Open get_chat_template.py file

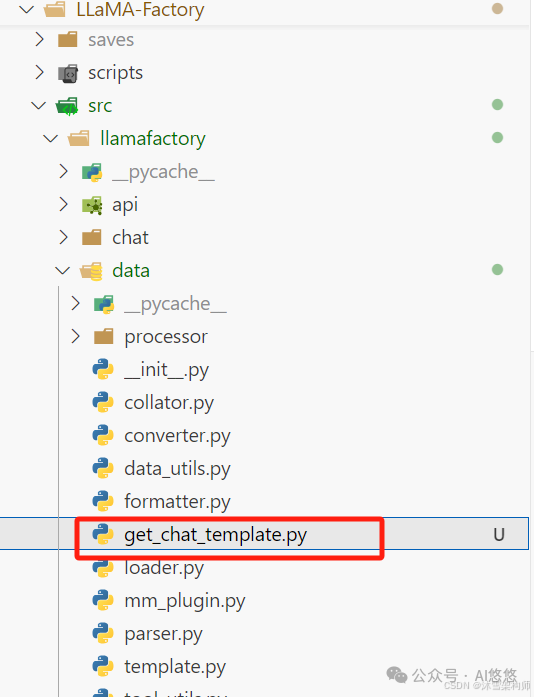point(216,535)
